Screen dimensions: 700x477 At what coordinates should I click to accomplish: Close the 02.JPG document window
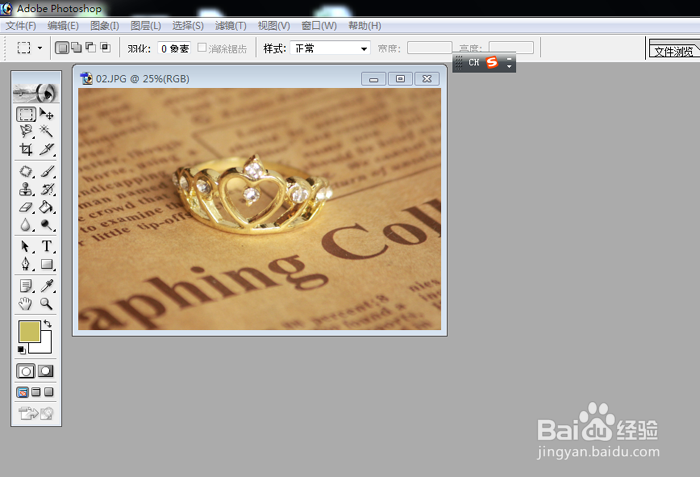(427, 79)
